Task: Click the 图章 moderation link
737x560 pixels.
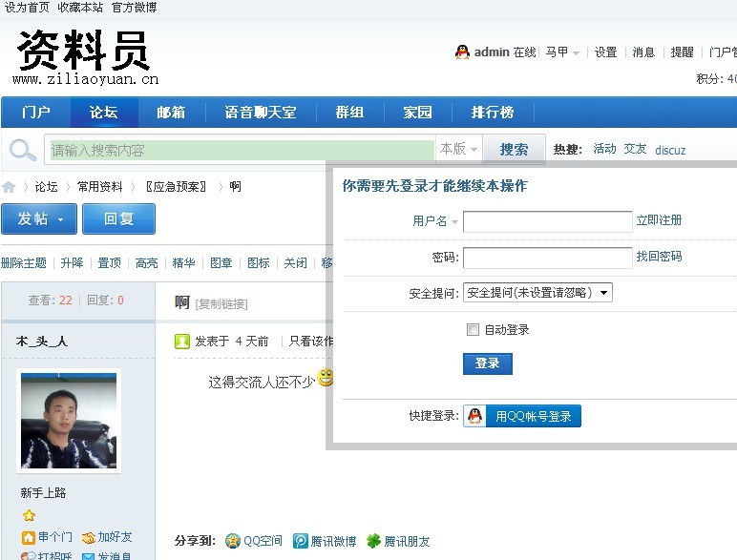Action: pos(221,263)
